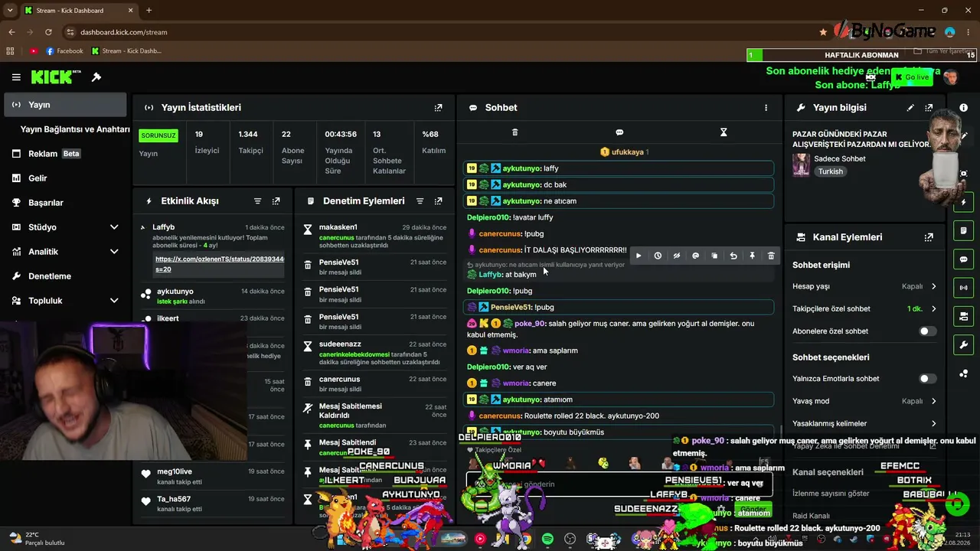Click the makasken1 moderation entry
980x551 pixels.
(x=376, y=236)
